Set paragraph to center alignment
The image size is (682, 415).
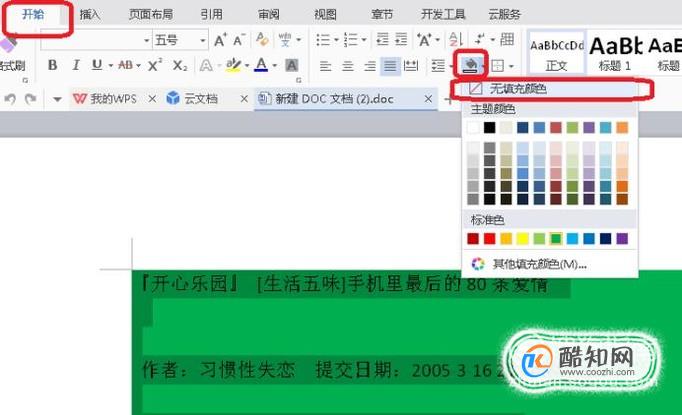tap(348, 66)
